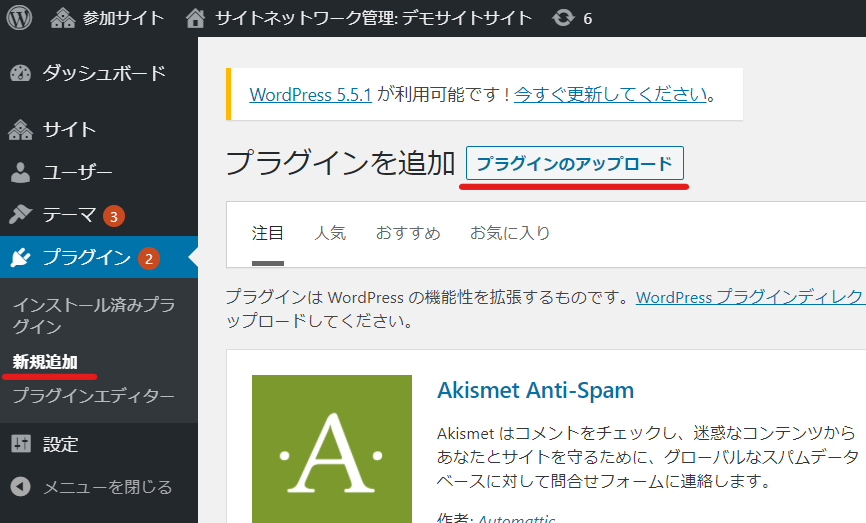Click the テーマ update count badge 3
Screen dimensions: 866x523
tap(114, 216)
